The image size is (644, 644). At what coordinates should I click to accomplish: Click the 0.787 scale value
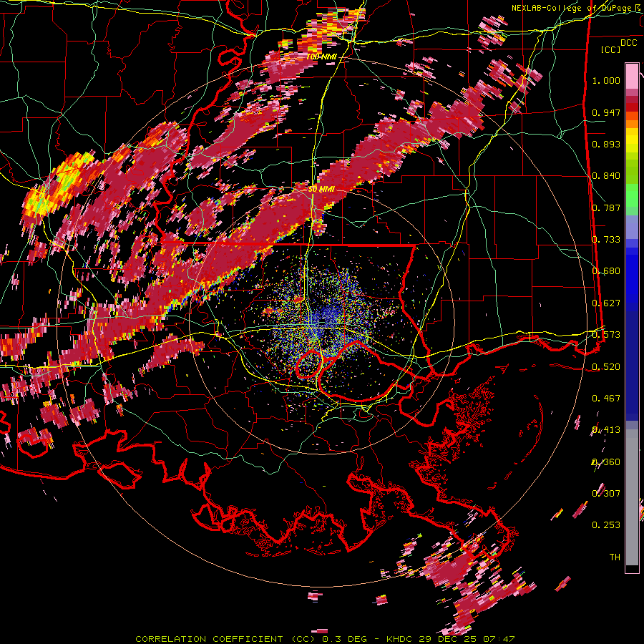point(606,208)
